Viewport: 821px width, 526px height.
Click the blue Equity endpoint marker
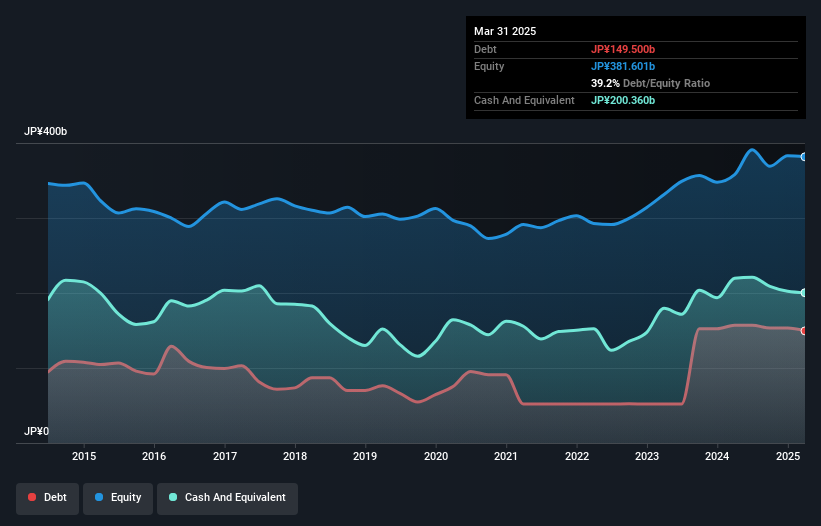(x=803, y=157)
